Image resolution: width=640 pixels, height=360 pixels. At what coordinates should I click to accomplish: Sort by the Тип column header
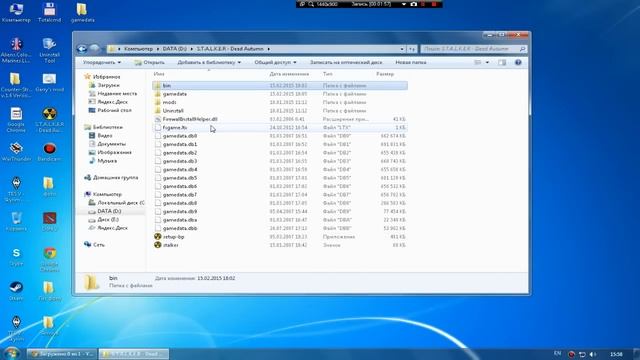coord(328,74)
